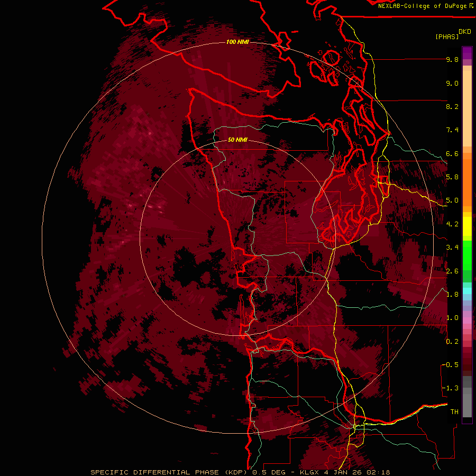Click the 2.6 value on the color scale
Viewport: 476px width, 476px height.
coord(452,271)
